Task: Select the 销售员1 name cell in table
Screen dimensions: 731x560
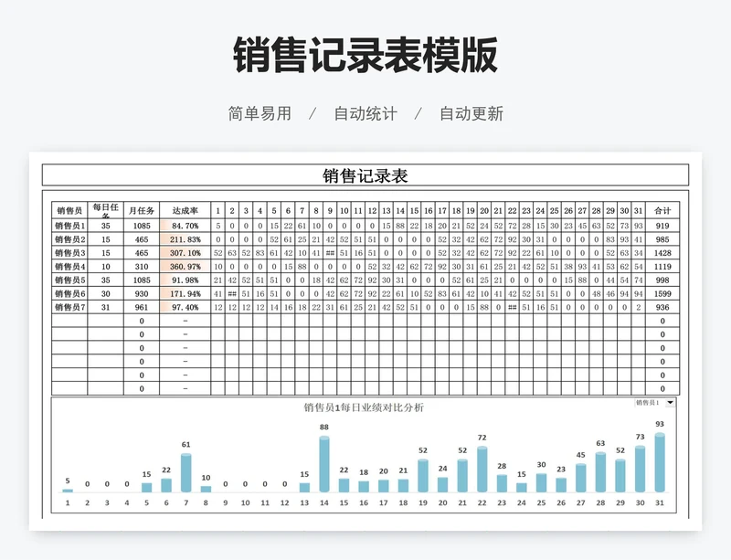Action: (x=69, y=226)
